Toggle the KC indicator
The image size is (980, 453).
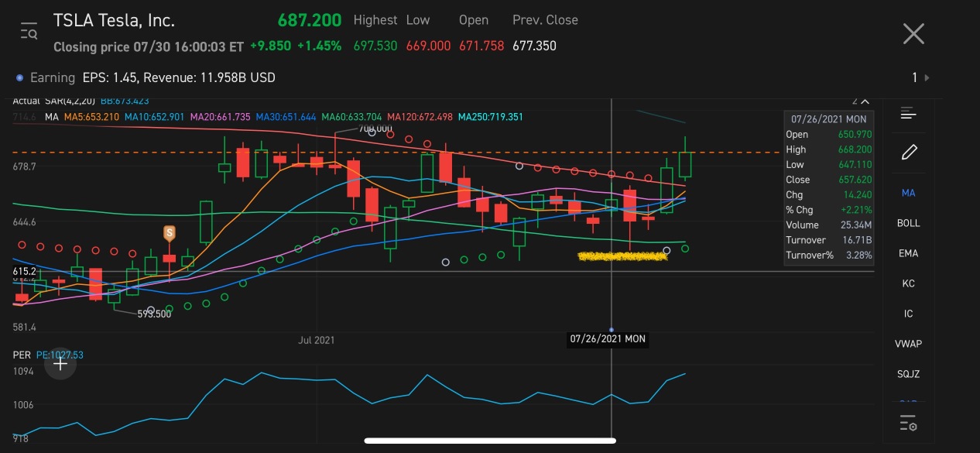tap(909, 283)
